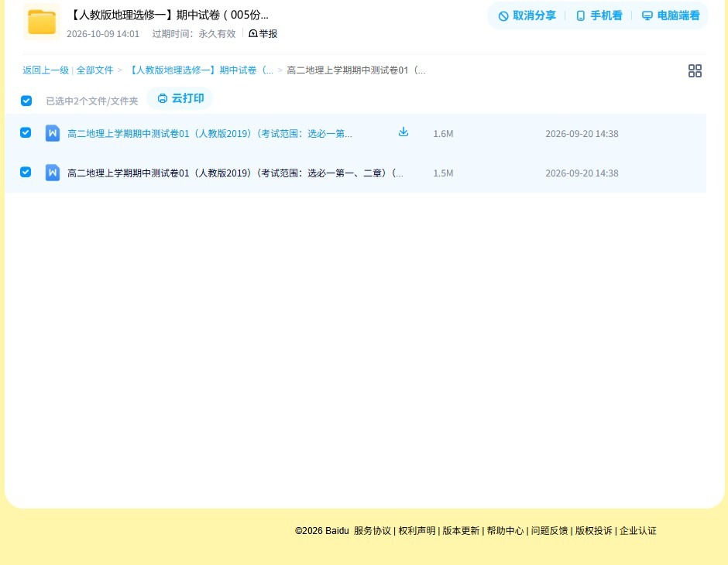
Task: Click the 举报 report icon
Action: click(x=253, y=33)
